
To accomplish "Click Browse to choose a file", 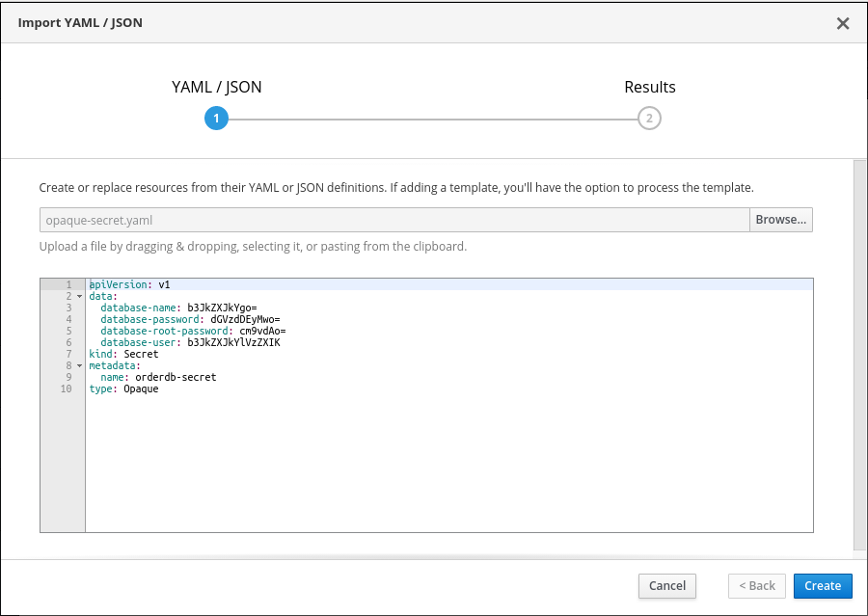I will click(x=780, y=219).
